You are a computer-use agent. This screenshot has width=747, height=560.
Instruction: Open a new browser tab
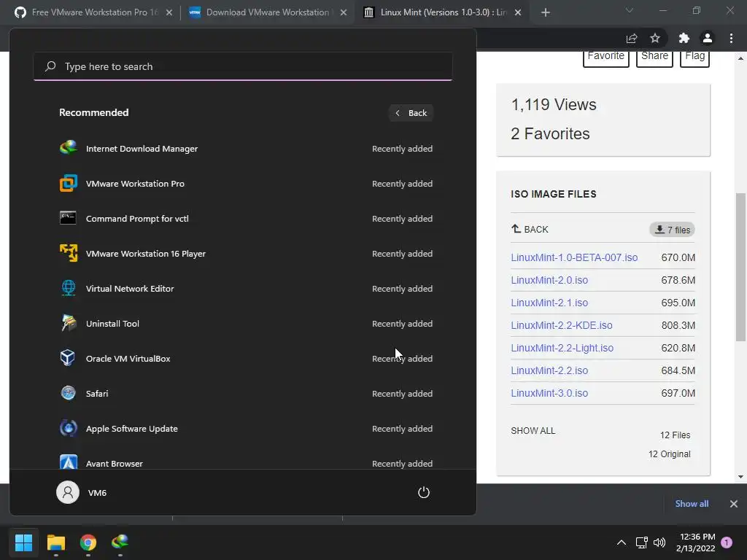546,13
